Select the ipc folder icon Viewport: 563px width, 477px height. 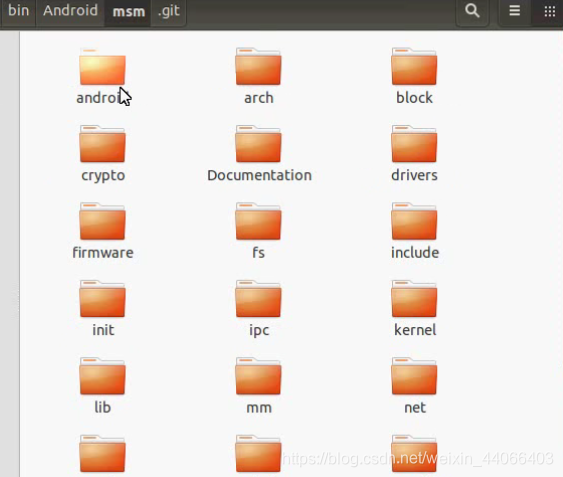tap(258, 298)
